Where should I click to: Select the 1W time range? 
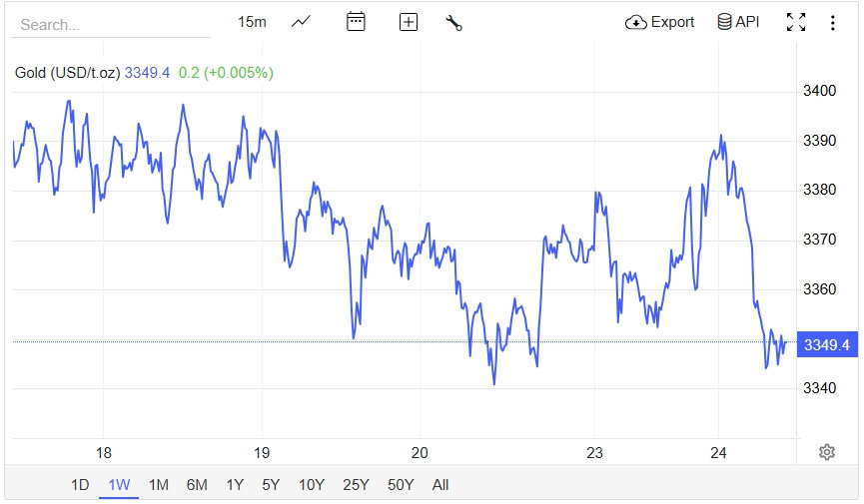click(119, 485)
